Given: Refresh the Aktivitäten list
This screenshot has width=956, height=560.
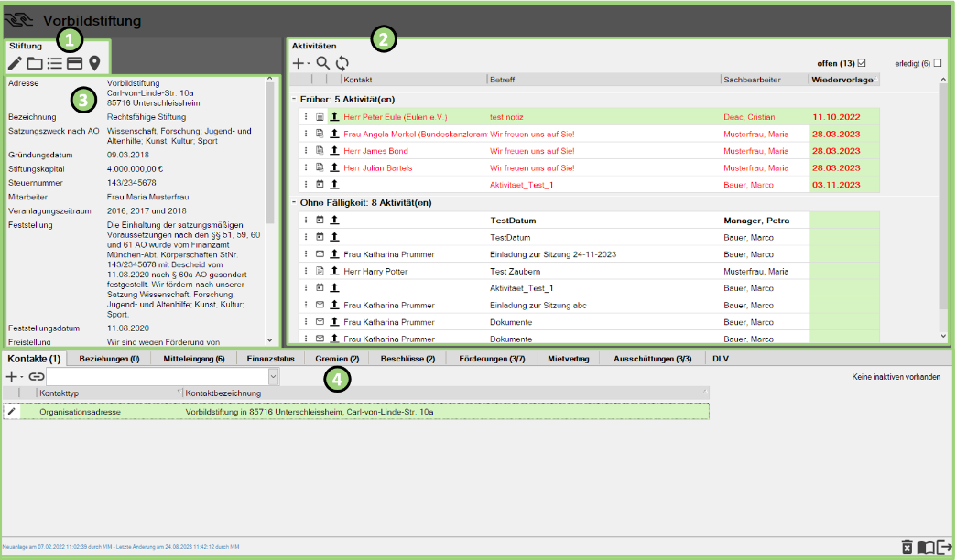Looking at the screenshot, I should (x=341, y=62).
